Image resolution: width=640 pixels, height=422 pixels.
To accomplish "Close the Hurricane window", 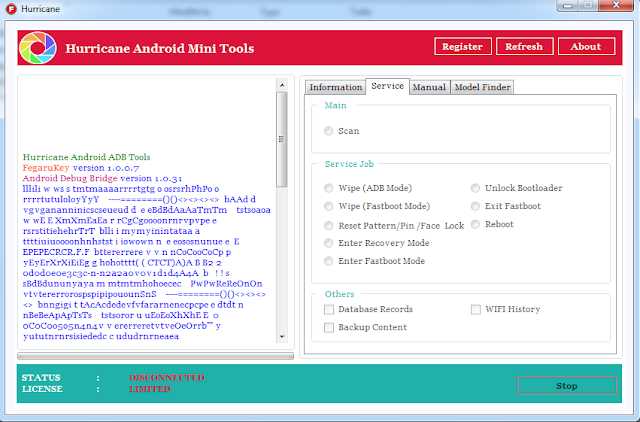I will (616, 5).
